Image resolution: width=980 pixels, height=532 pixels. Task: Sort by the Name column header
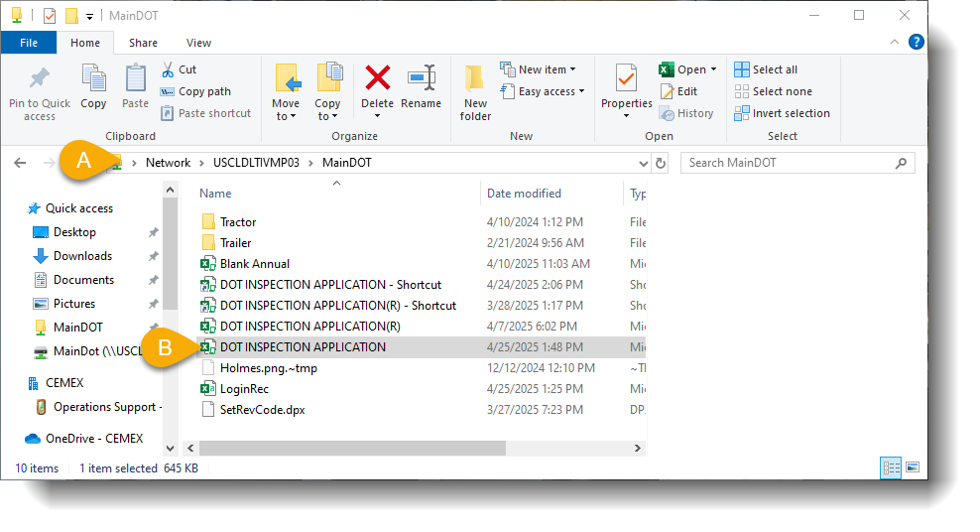215,194
